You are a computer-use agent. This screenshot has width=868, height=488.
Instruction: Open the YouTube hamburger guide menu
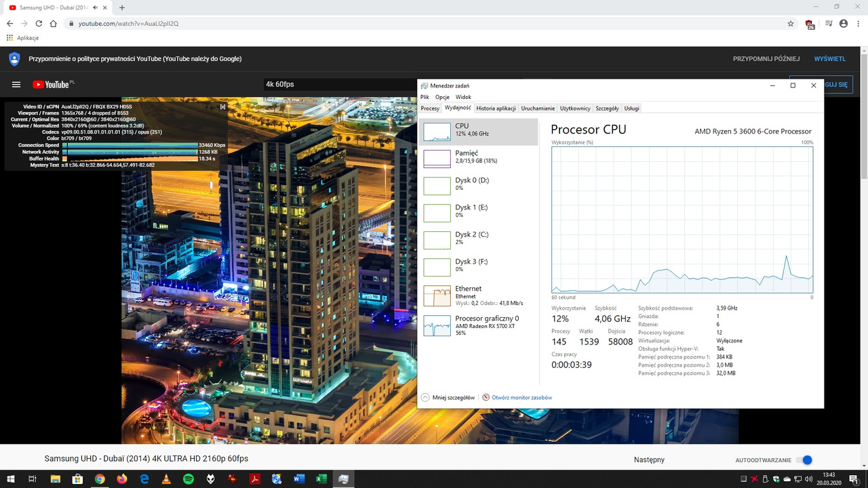[x=16, y=85]
